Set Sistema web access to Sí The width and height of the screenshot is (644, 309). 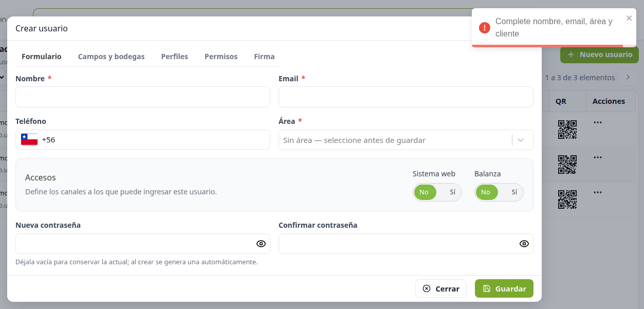click(452, 192)
